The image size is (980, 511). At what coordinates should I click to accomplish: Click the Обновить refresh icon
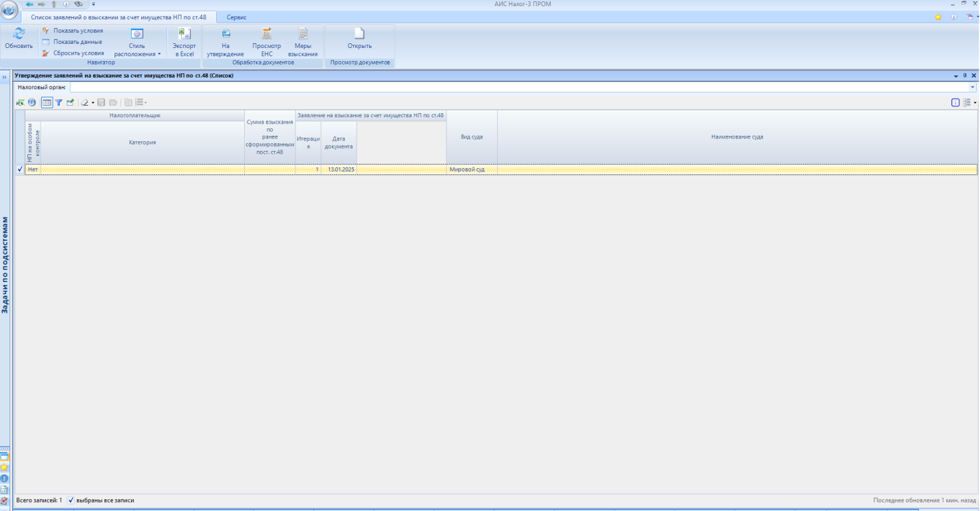[19, 34]
